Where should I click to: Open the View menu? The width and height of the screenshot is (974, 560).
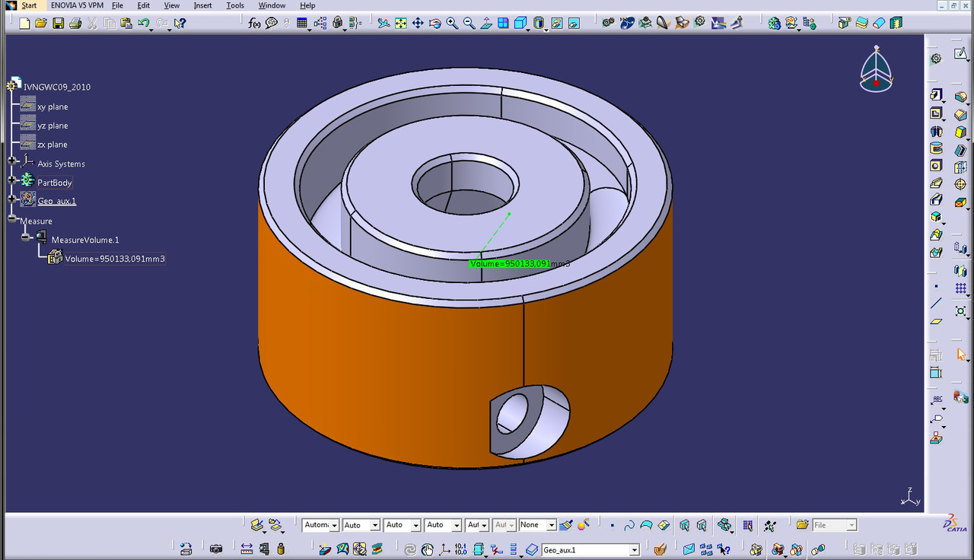(172, 5)
